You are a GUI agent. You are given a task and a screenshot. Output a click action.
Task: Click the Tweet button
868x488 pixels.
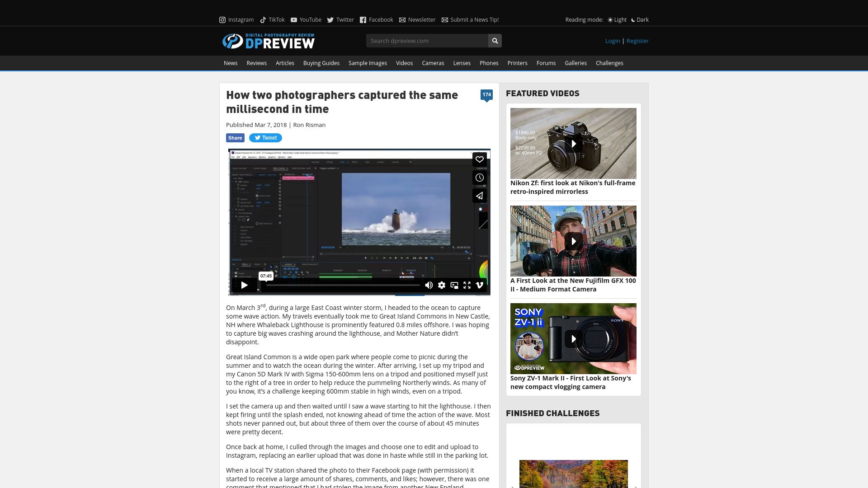(265, 138)
